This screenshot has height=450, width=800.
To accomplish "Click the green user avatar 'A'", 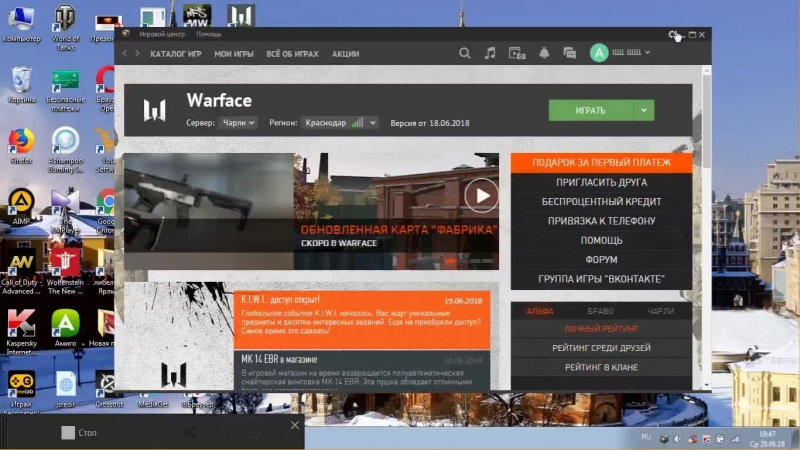I will tap(599, 53).
